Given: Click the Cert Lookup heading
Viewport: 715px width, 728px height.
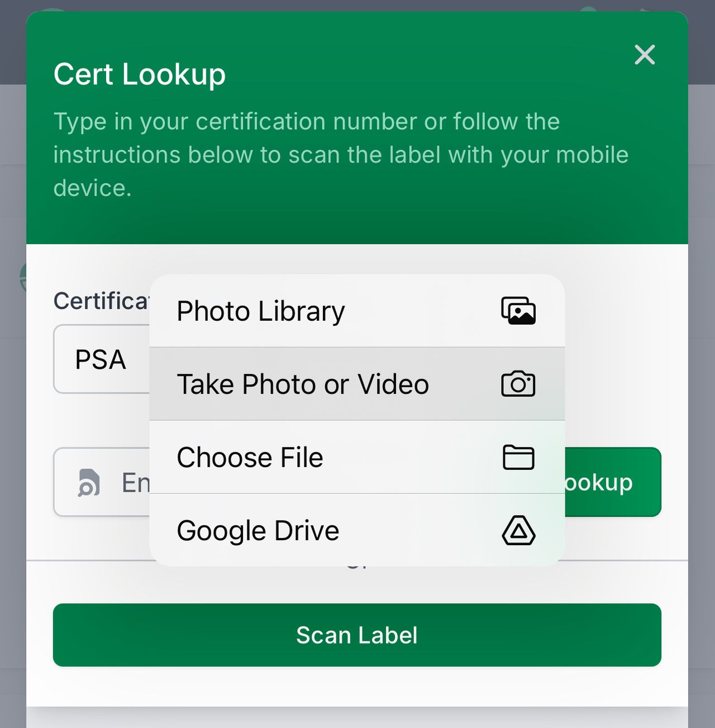Looking at the screenshot, I should point(140,74).
